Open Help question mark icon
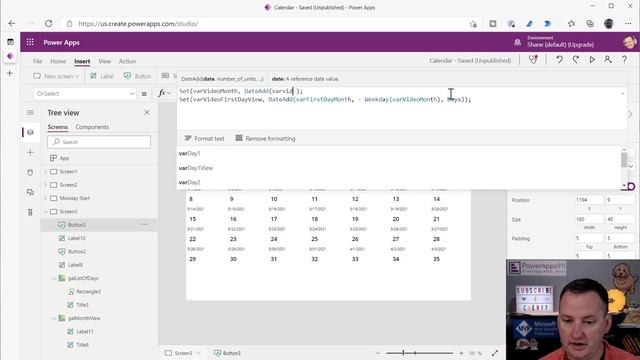 pyautogui.click(x=624, y=60)
